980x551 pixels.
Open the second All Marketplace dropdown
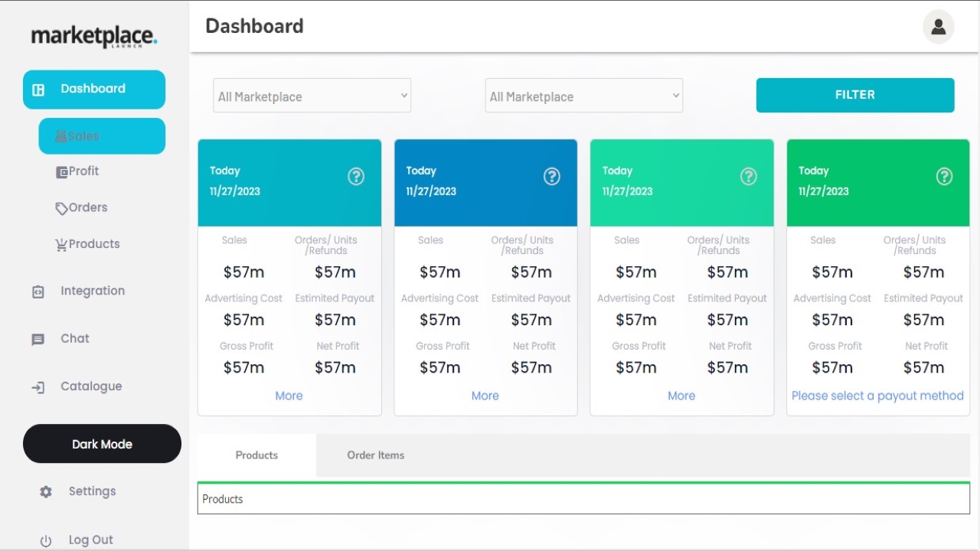pos(583,96)
